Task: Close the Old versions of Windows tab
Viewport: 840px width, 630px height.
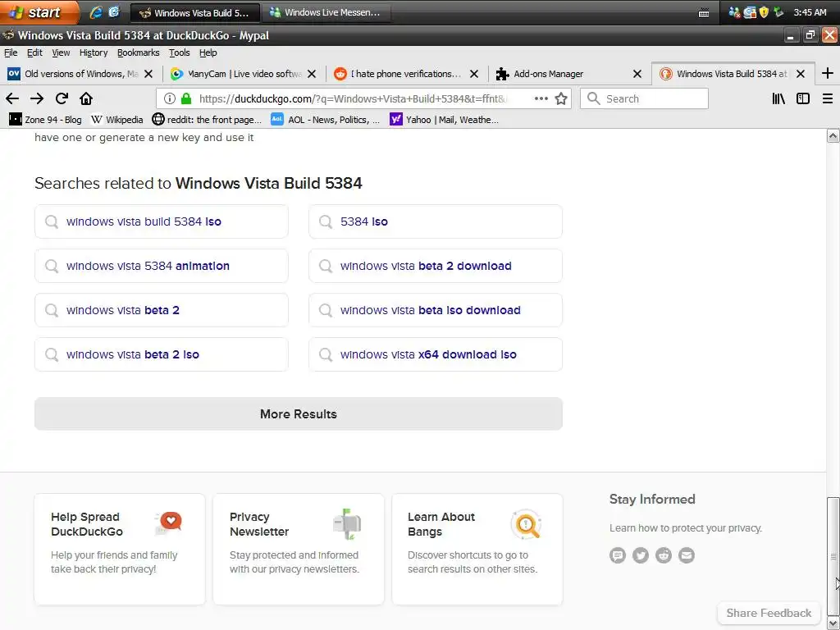Action: pyautogui.click(x=149, y=74)
